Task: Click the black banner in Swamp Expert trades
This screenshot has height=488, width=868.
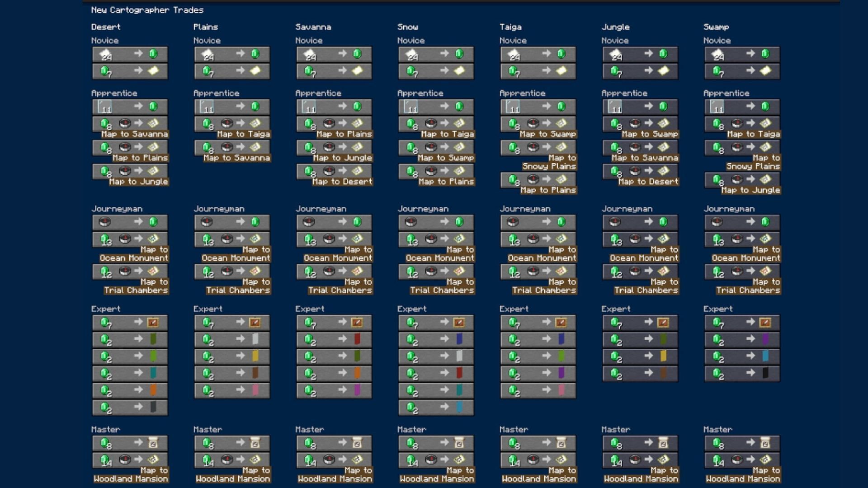Action: click(x=765, y=373)
